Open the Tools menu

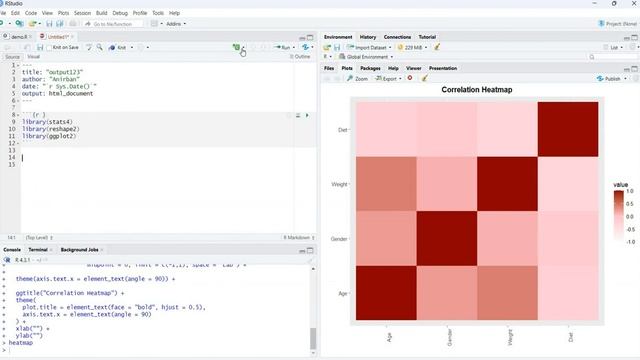[158, 13]
